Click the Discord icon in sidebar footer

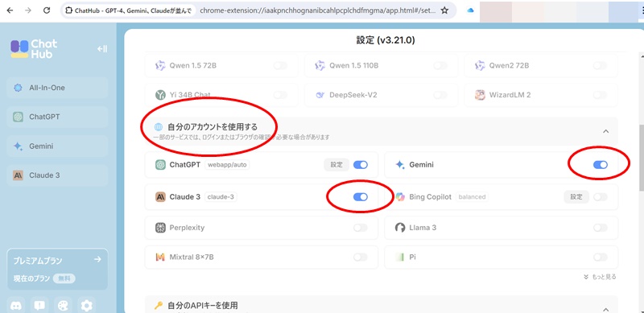click(15, 305)
